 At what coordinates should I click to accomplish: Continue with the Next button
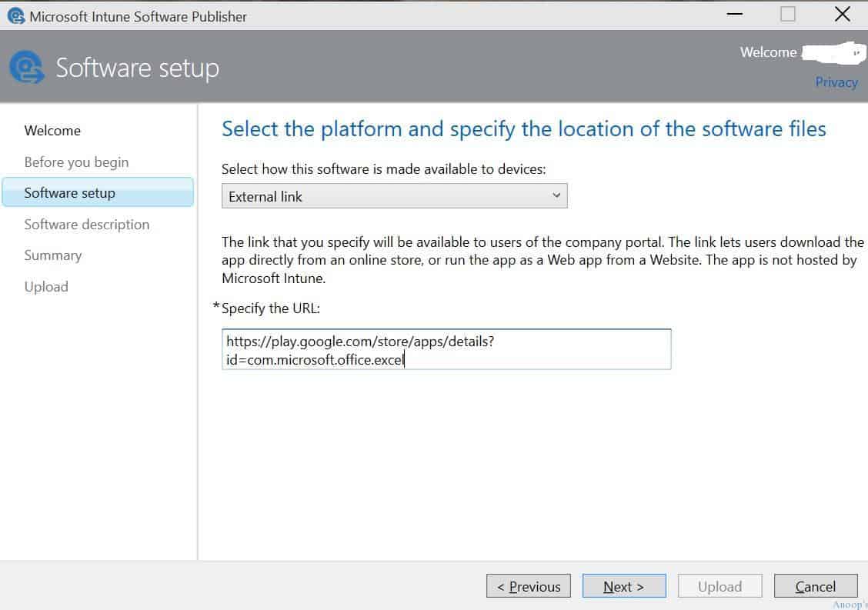pyautogui.click(x=624, y=586)
